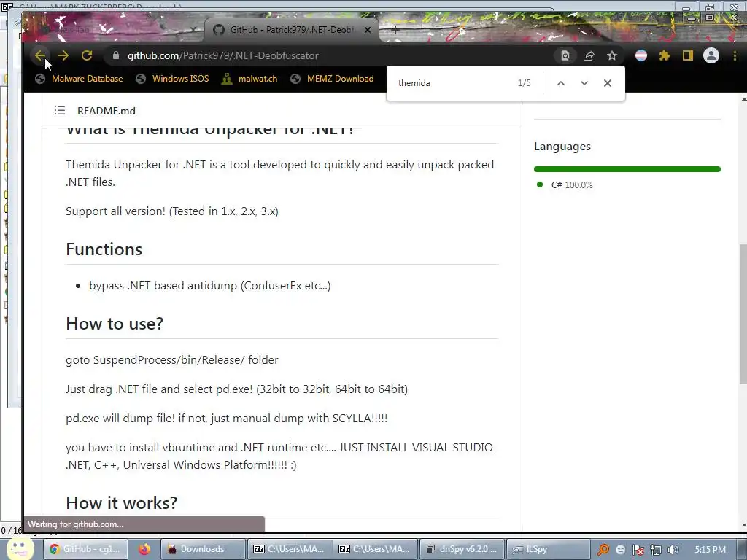Click the site lock icon
747x560 pixels.
tap(115, 55)
